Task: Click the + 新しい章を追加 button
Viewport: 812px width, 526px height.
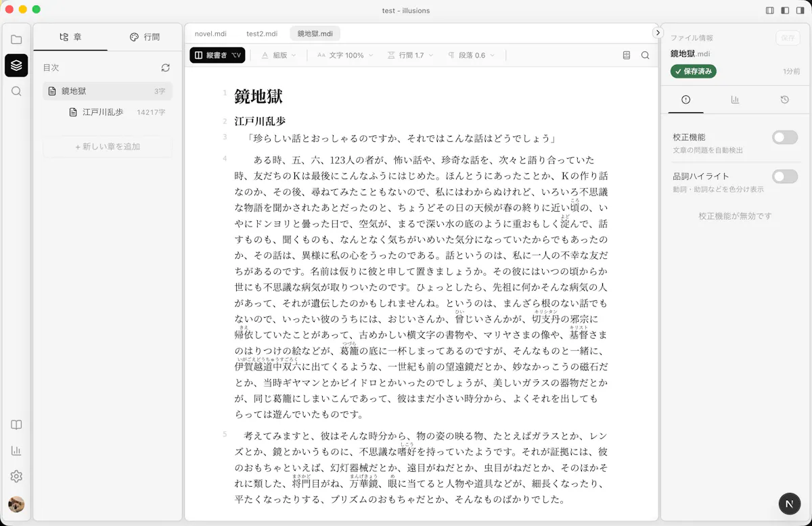Action: point(108,147)
